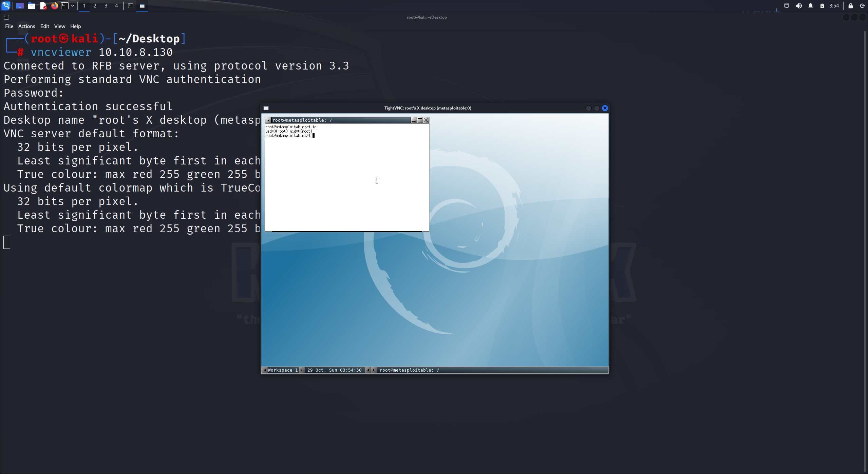Click the remote xterm title 'root@metasploitable: /'

[302, 120]
